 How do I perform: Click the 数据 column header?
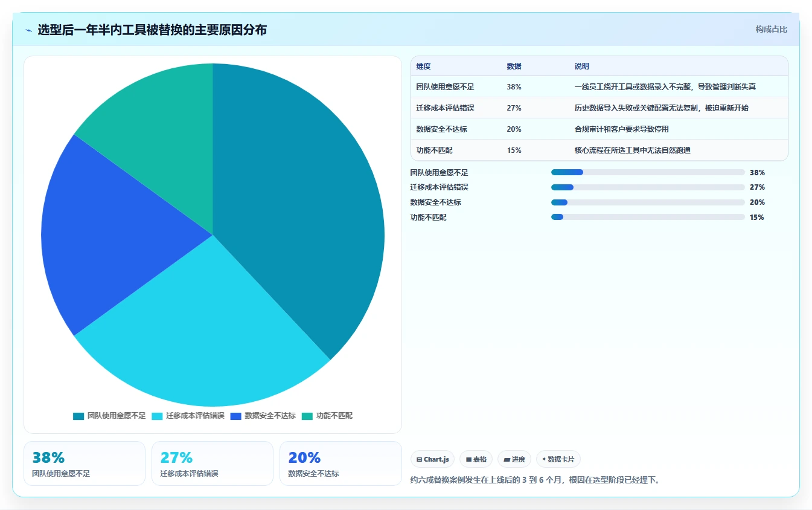coord(514,66)
